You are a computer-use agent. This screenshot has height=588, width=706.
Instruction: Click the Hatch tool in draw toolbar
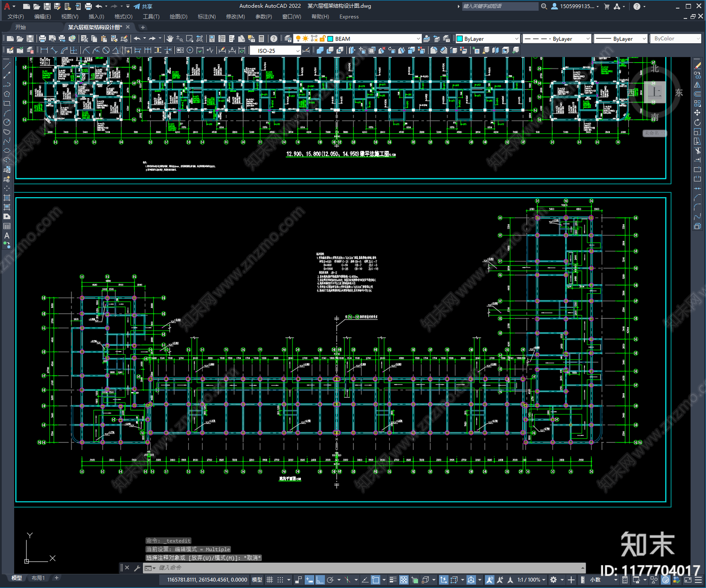coord(7,198)
